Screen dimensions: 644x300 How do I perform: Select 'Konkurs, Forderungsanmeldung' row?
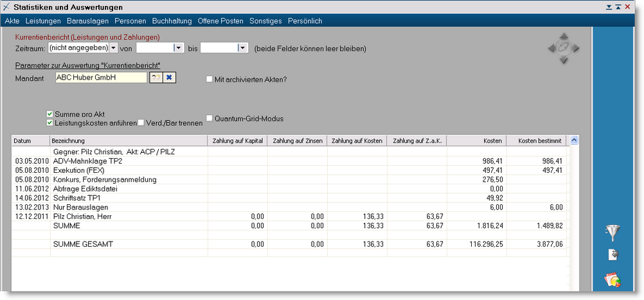(x=289, y=179)
